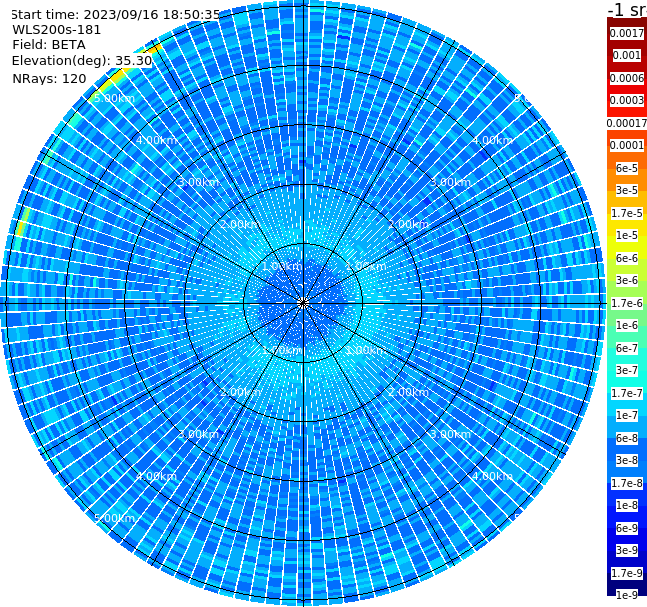Click the upper-left 2.00km range ring label
The width and height of the screenshot is (647, 607).
240,224
